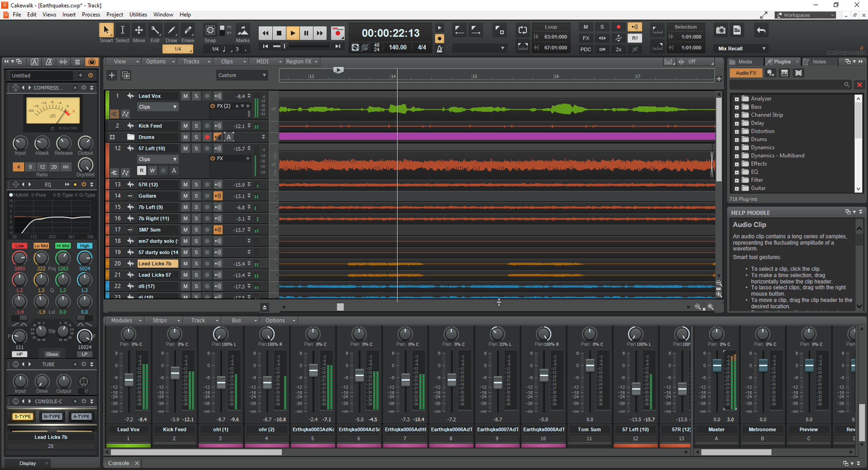Open the Clips dropdown on Lead Vox
Viewport: 868px width, 470px height.
tap(157, 106)
